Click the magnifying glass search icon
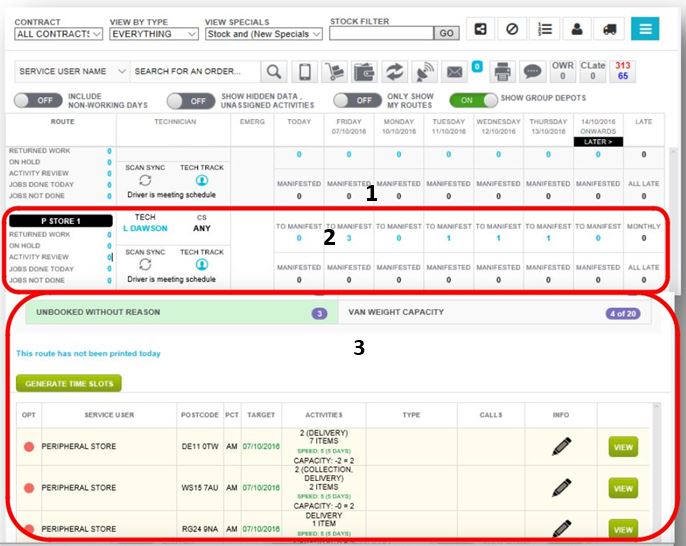The height and width of the screenshot is (546, 686). tap(274, 71)
